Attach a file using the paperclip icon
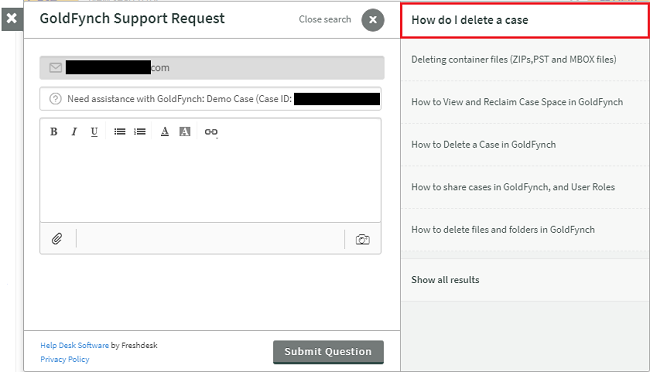650x372 pixels. [x=57, y=239]
